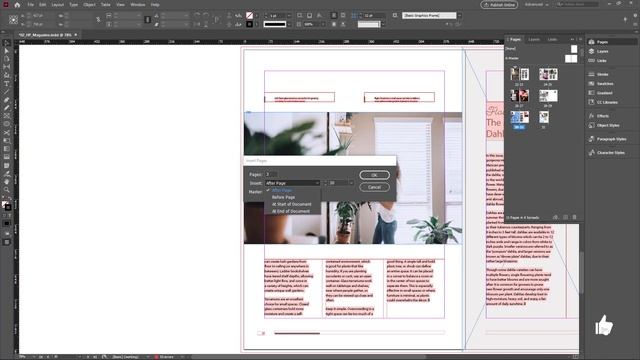Screen dimensions: 640x360
Task: Open the stroke weight dropdown
Action: 289,16
